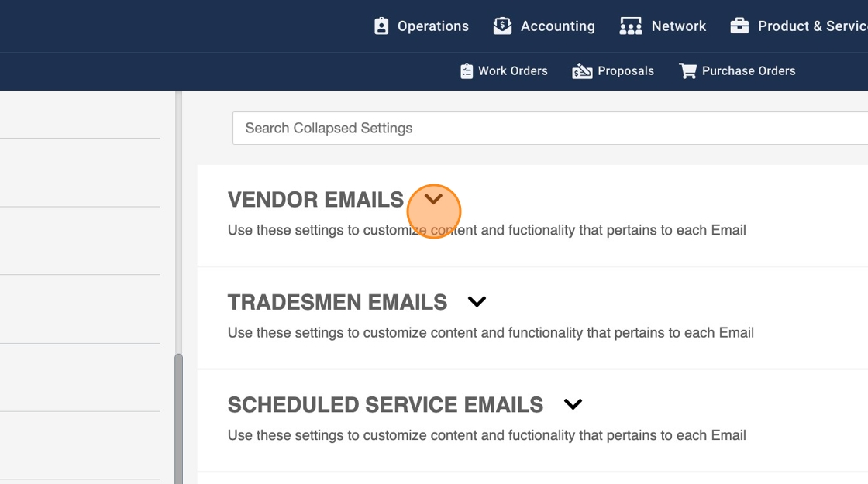Viewport: 868px width, 484px height.
Task: Click the Scheduled Service Emails heading
Action: 385,405
